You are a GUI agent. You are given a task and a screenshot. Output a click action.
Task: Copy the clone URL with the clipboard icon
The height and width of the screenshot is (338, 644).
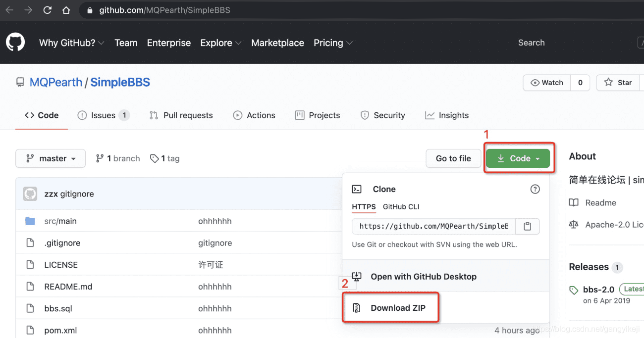[x=528, y=226]
